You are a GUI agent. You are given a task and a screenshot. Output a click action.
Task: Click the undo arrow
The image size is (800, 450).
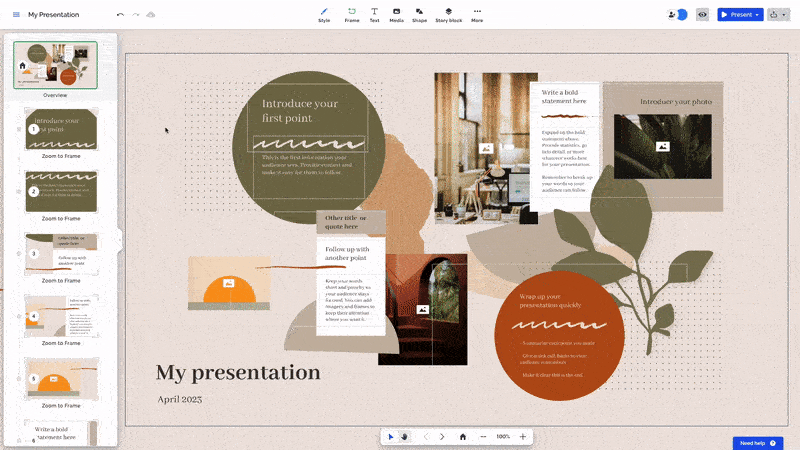point(120,15)
